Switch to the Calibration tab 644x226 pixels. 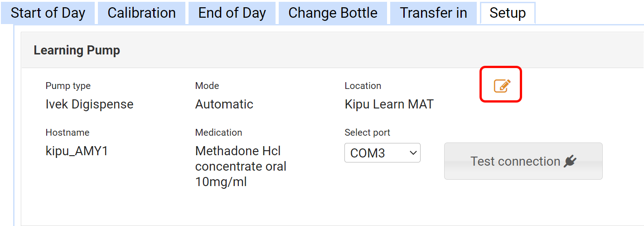click(141, 13)
